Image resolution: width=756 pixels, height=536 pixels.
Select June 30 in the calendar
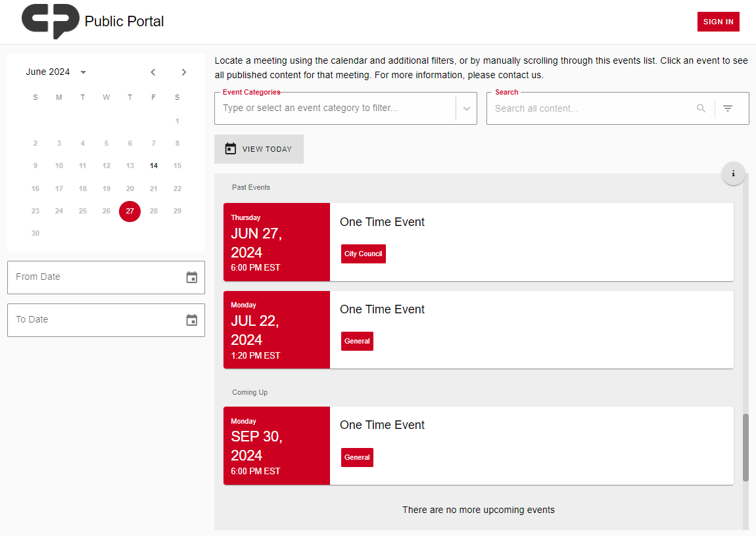point(35,233)
